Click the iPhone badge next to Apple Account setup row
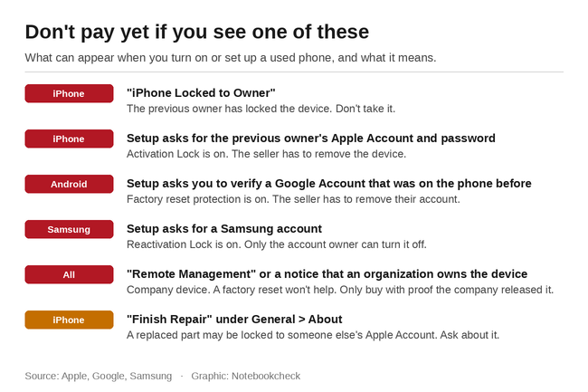Screen dimensions: 588x392 tap(69, 139)
